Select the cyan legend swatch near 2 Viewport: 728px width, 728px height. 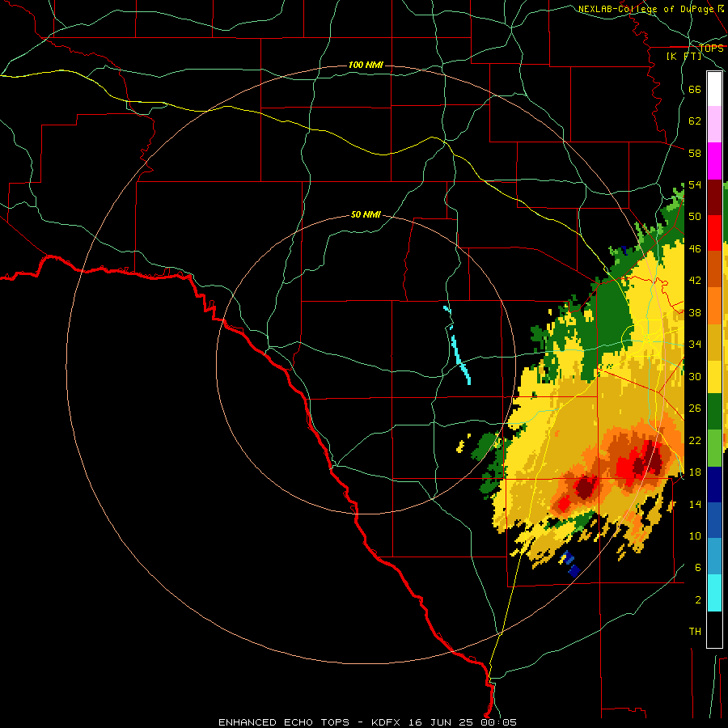point(714,593)
